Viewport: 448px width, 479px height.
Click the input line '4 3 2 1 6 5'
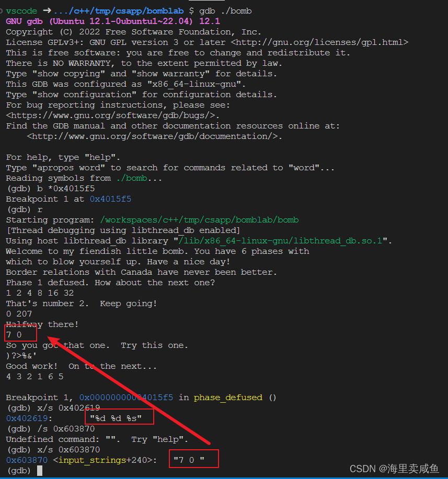[35, 376]
